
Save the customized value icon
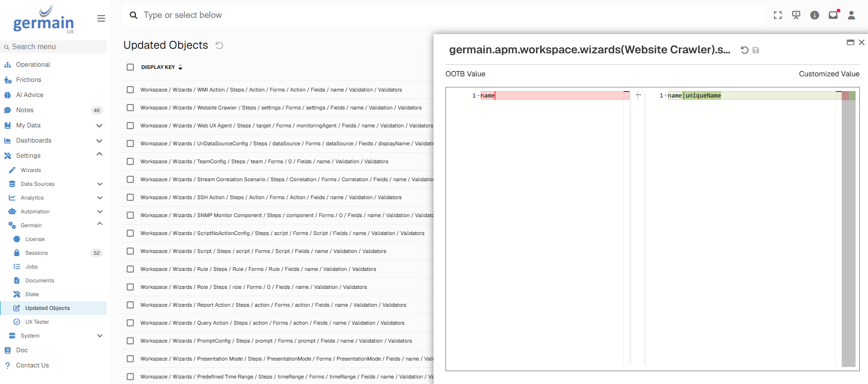(x=756, y=50)
